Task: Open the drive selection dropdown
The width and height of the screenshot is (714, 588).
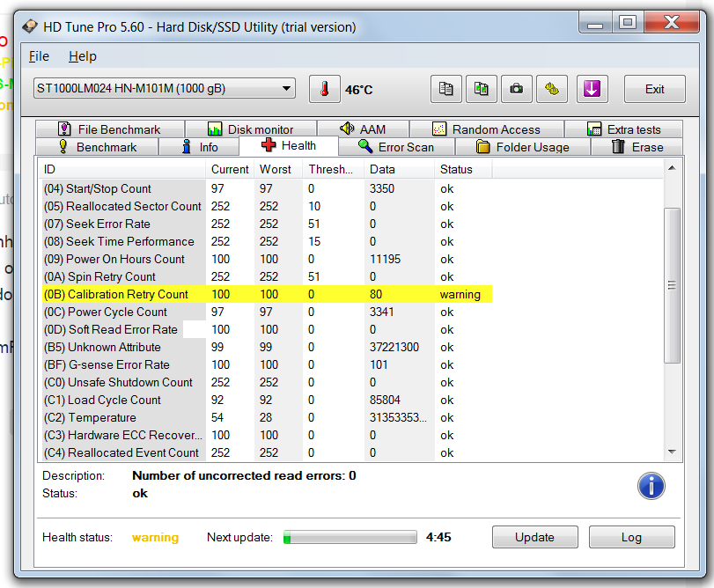Action: tap(165, 88)
